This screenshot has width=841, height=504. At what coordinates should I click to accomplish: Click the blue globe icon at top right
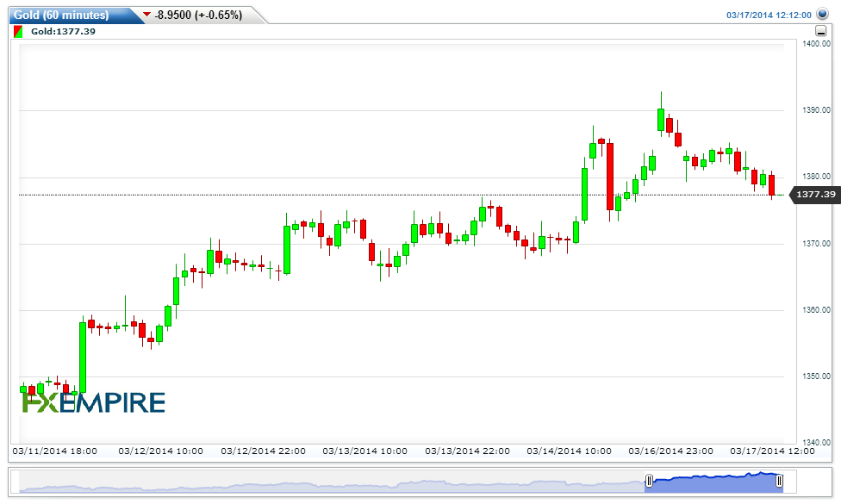[x=822, y=15]
